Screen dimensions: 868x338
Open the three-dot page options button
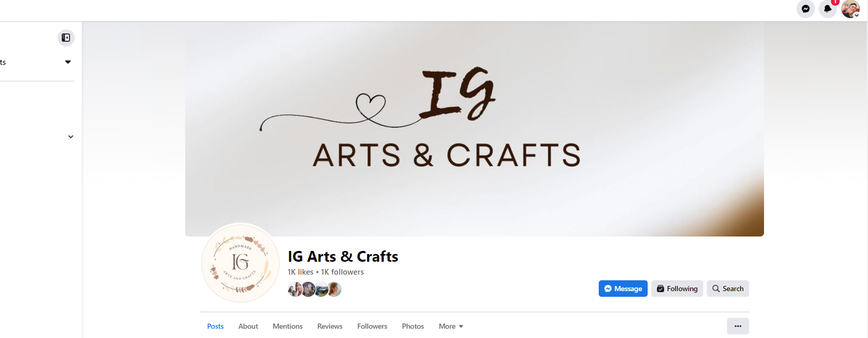pyautogui.click(x=738, y=326)
